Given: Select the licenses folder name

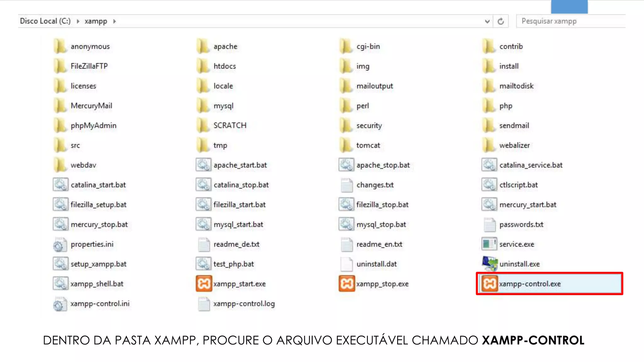Looking at the screenshot, I should (83, 86).
